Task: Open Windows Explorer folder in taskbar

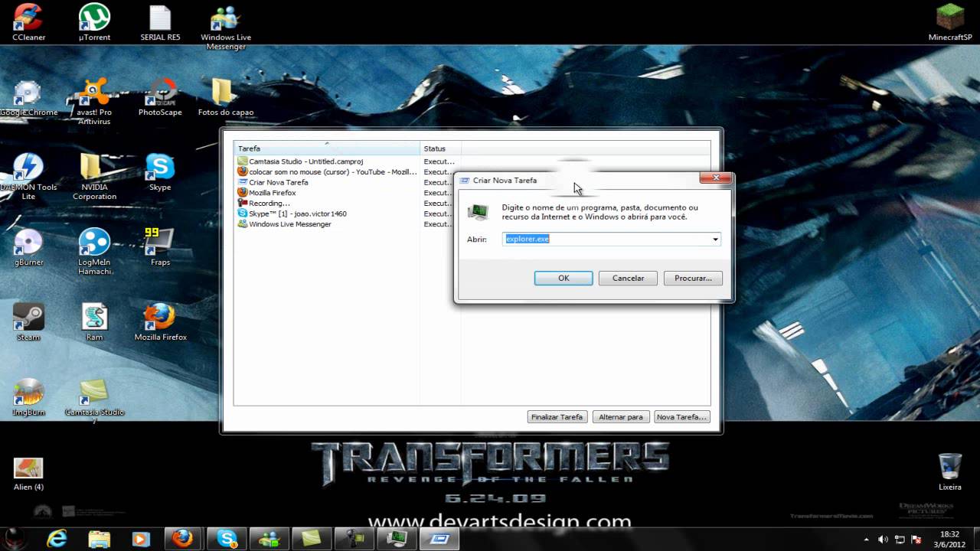Action: coord(99,539)
